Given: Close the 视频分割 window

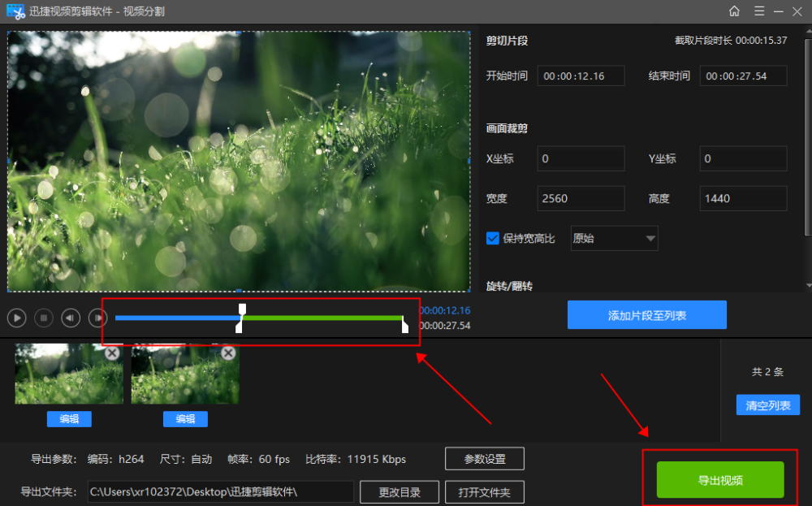Looking at the screenshot, I should tap(797, 11).
